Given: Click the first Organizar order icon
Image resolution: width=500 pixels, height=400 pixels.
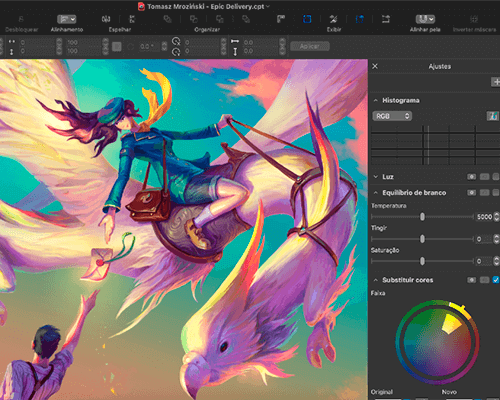Looking at the screenshot, I should (x=167, y=19).
